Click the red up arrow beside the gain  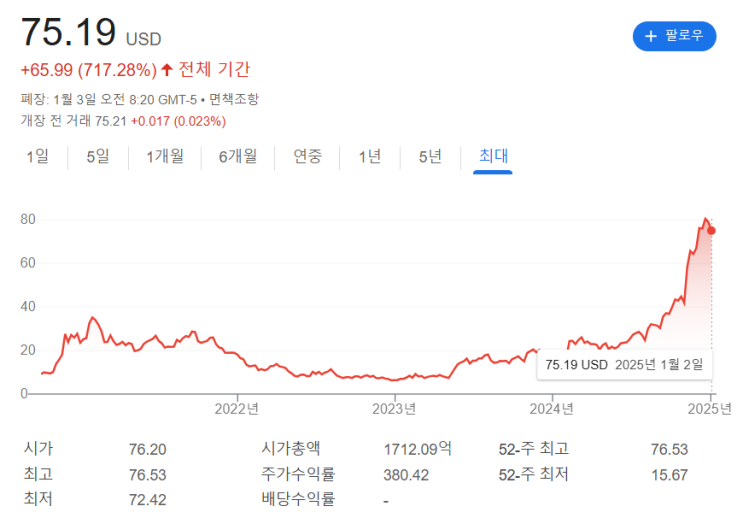[x=166, y=70]
